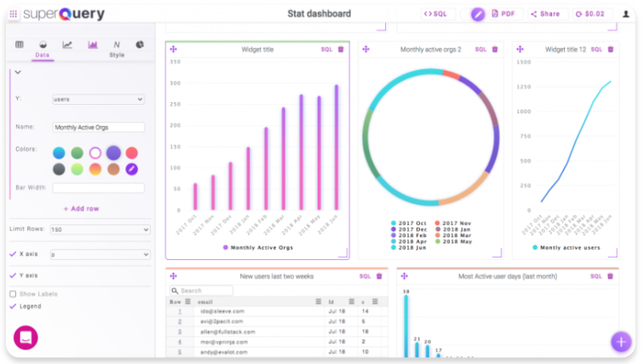644x364 pixels.
Task: Open the apps grid menu icon
Action: (x=13, y=14)
